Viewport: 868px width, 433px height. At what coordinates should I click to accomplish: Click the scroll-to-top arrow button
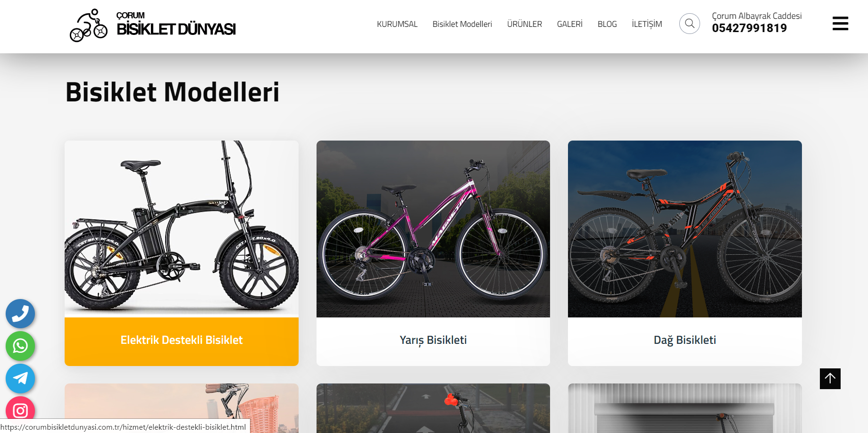click(x=830, y=379)
